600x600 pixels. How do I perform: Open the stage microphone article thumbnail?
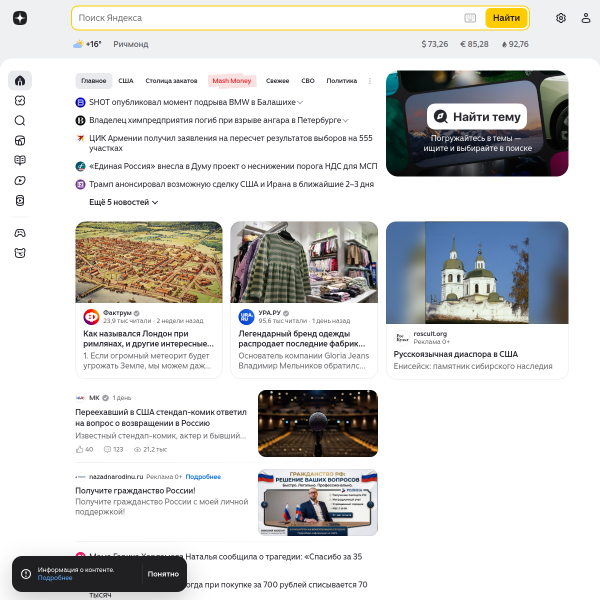pyautogui.click(x=318, y=423)
